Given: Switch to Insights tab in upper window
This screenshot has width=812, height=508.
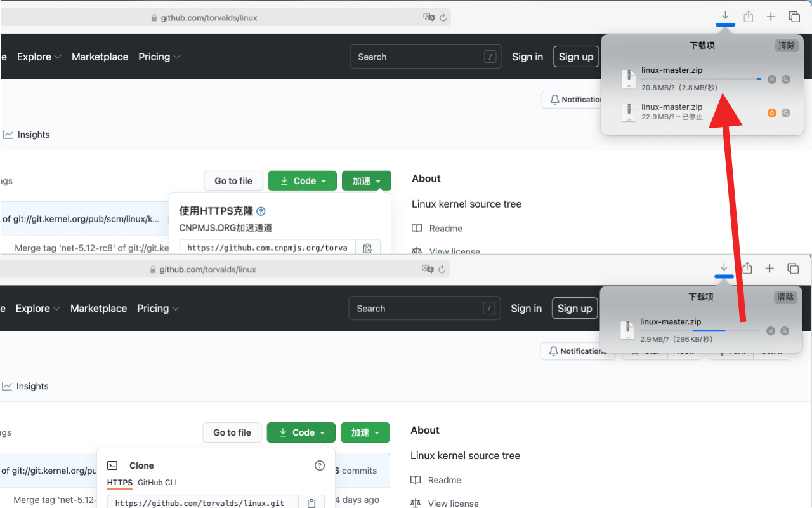Looking at the screenshot, I should pyautogui.click(x=27, y=135).
